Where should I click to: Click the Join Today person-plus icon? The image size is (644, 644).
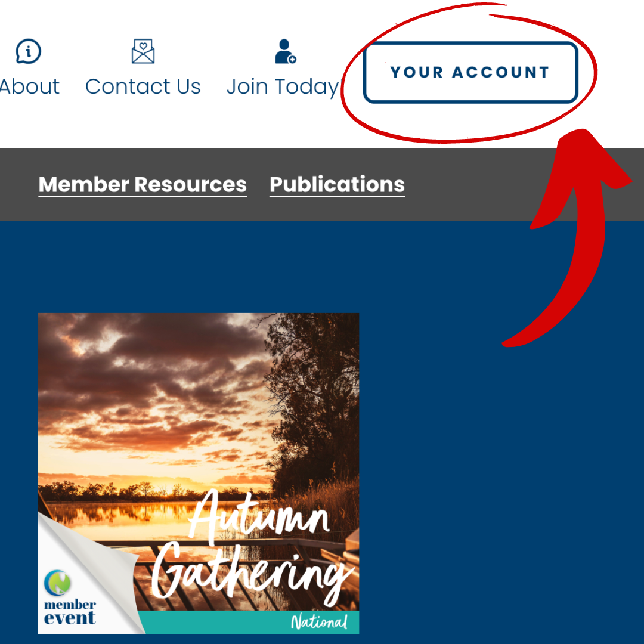[x=286, y=51]
